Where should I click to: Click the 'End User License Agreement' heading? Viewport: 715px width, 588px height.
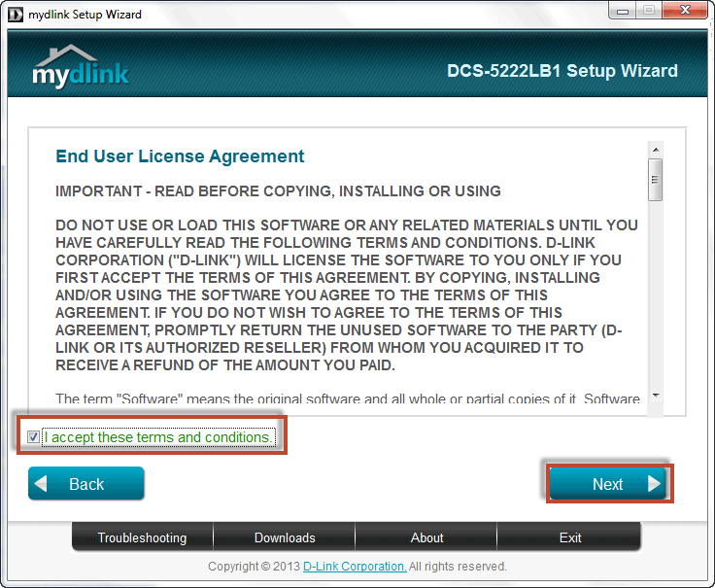(x=180, y=156)
